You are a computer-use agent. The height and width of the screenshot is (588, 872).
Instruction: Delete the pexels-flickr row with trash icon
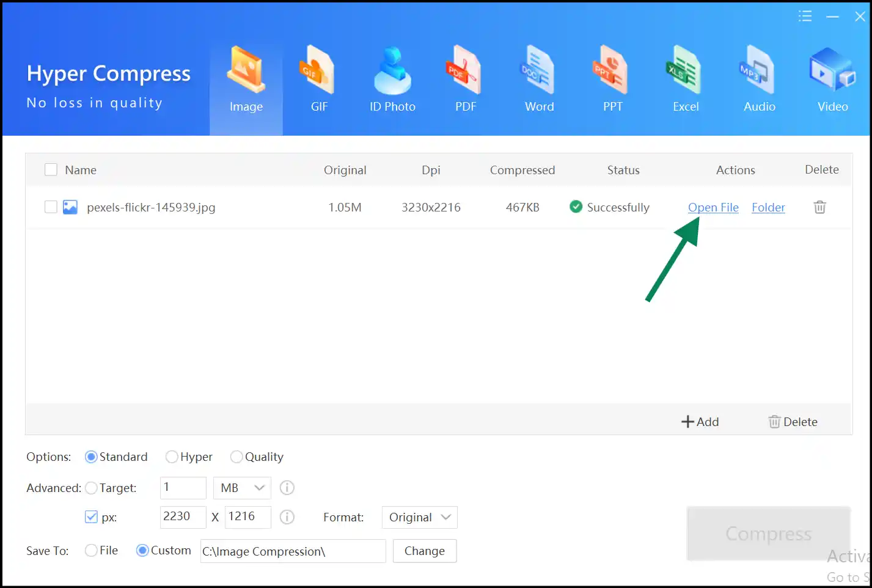point(819,207)
